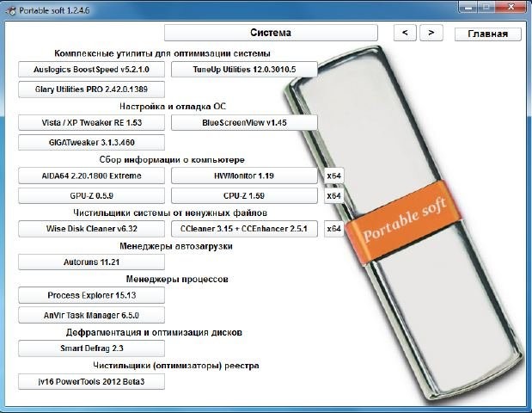532x413 pixels.
Task: Run jv16 PowerTools 2012 Beta3
Action: [91, 381]
